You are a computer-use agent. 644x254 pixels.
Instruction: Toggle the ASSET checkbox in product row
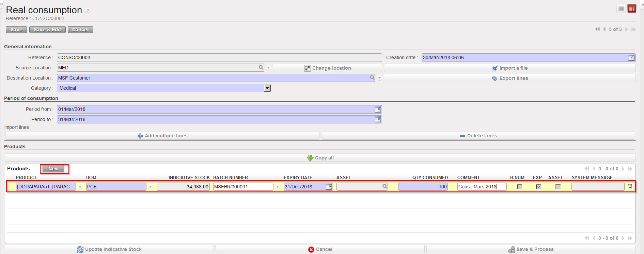(558, 187)
